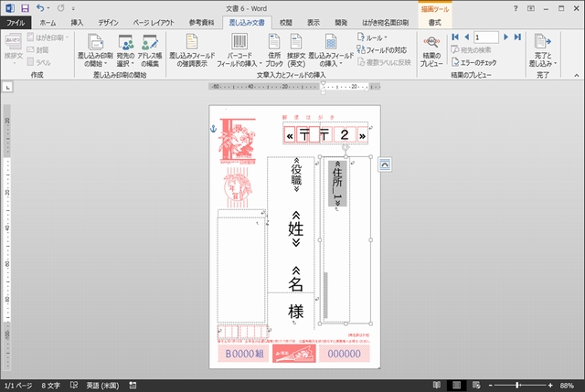This screenshot has width=585, height=392.
Task: Go to first record arrow
Action: (x=455, y=37)
